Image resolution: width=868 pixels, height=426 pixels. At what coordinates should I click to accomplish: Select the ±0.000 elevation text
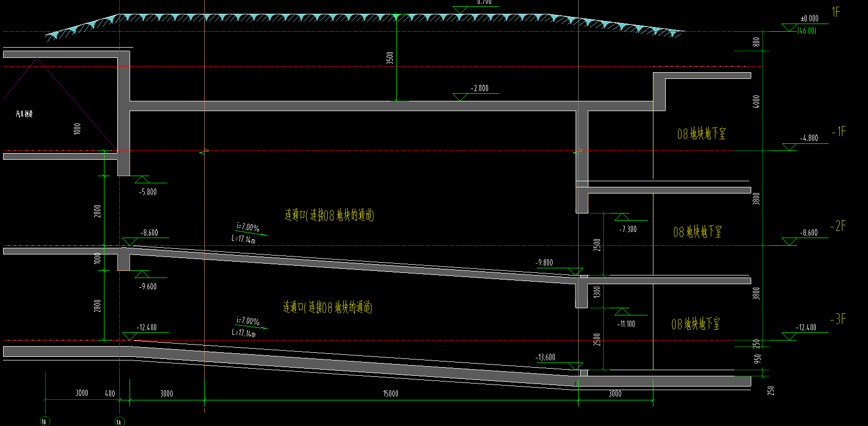[x=810, y=18]
